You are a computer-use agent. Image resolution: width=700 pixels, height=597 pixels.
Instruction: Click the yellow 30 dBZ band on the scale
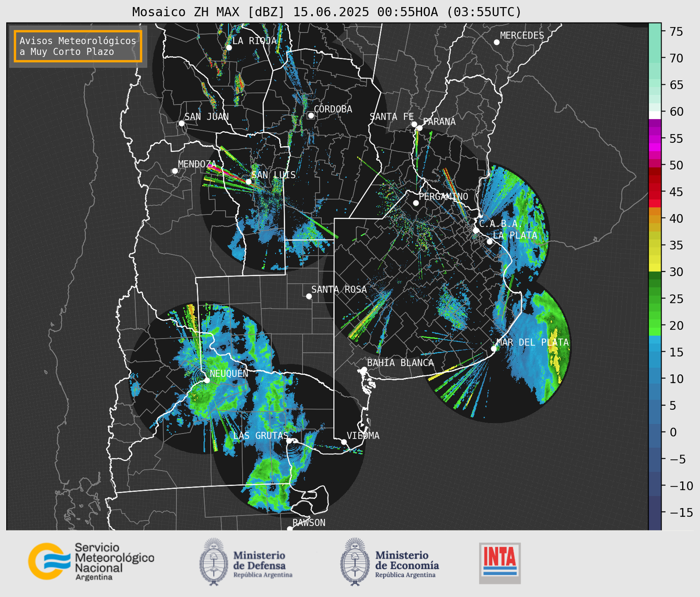click(x=655, y=268)
